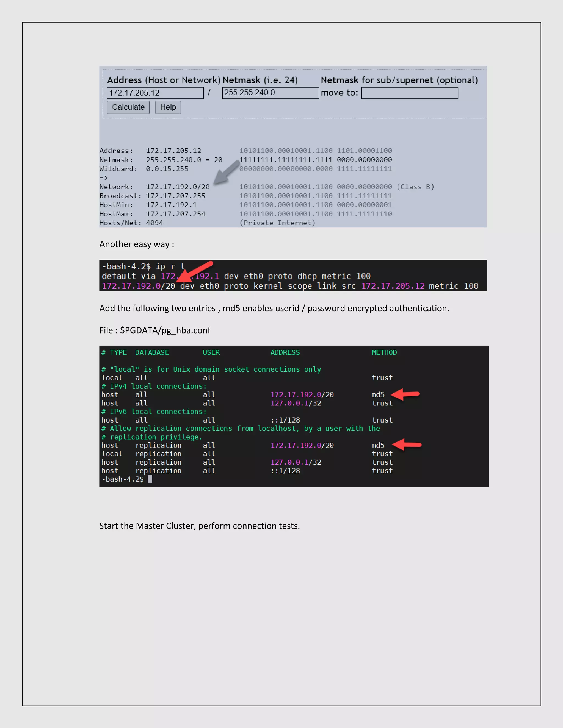This screenshot has width=563, height=728.
Task: Click the 'Netmask: 255.255.240.0 = 20' result
Action: (161, 160)
